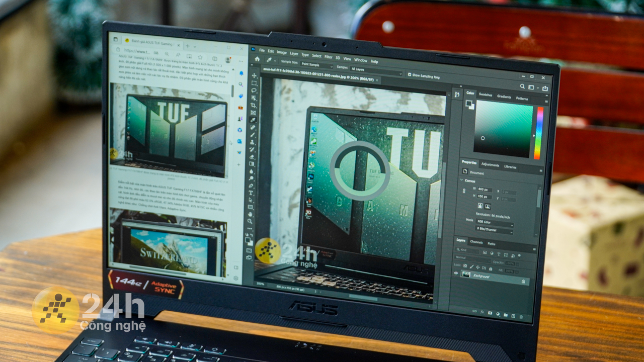The width and height of the screenshot is (644, 362).
Task: Select the Frame tool
Action: pos(253,113)
